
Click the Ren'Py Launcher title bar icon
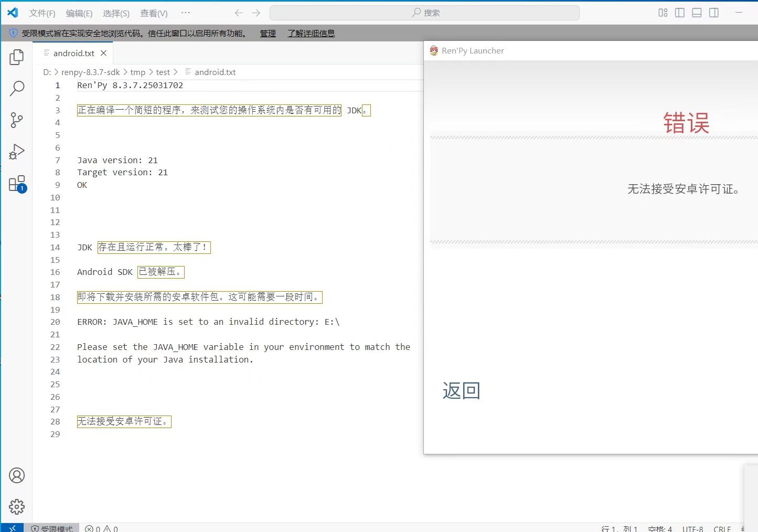[x=434, y=50]
